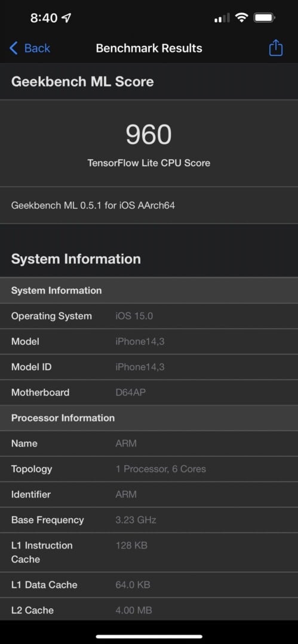Select the L2 Cache label
Viewport: 298px width, 644px height.
32,610
